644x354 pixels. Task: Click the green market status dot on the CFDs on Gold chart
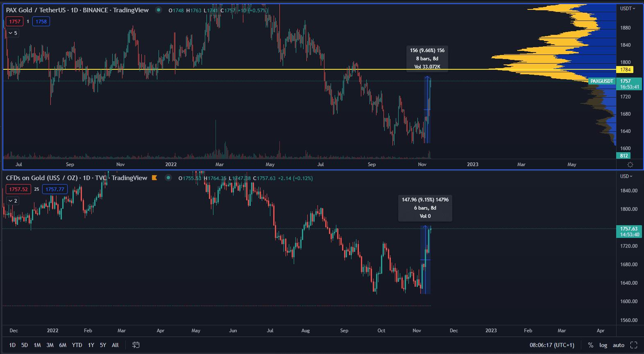point(168,178)
